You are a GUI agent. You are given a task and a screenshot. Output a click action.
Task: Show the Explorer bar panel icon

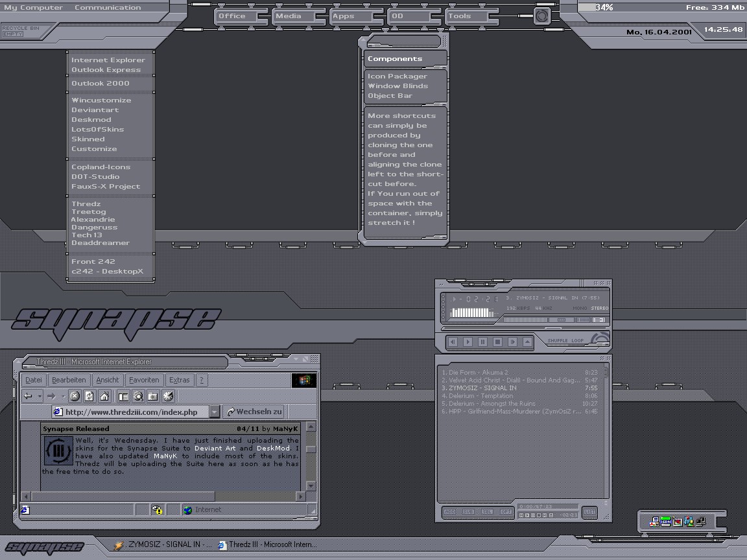pyautogui.click(x=123, y=396)
